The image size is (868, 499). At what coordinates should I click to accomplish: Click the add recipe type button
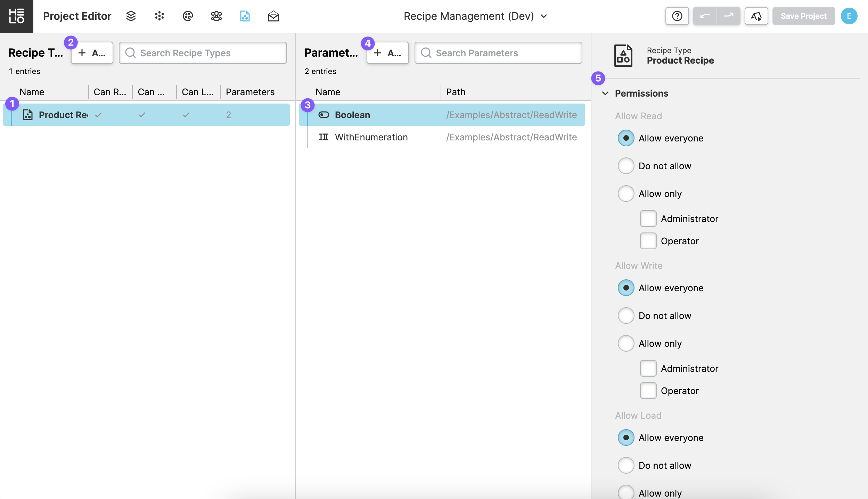pyautogui.click(x=92, y=53)
